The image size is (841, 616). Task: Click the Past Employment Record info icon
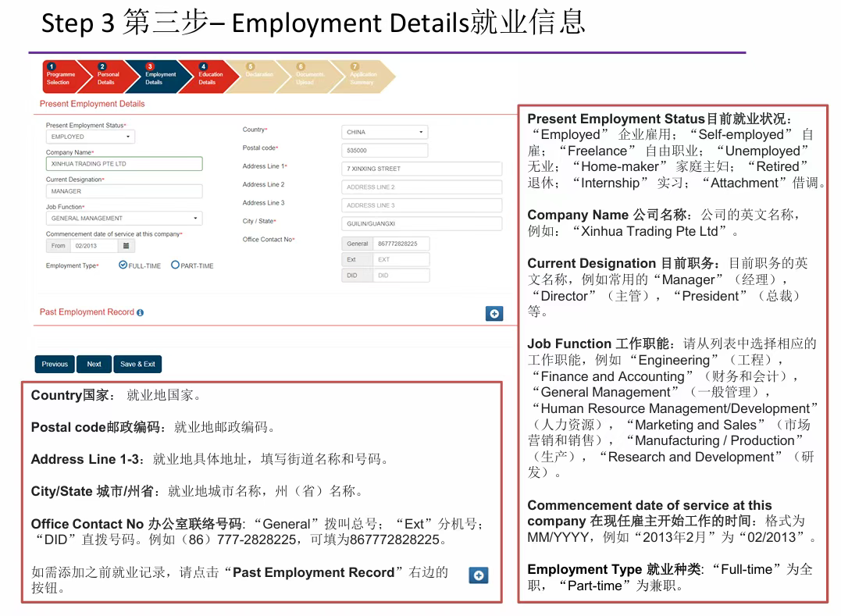tap(140, 312)
